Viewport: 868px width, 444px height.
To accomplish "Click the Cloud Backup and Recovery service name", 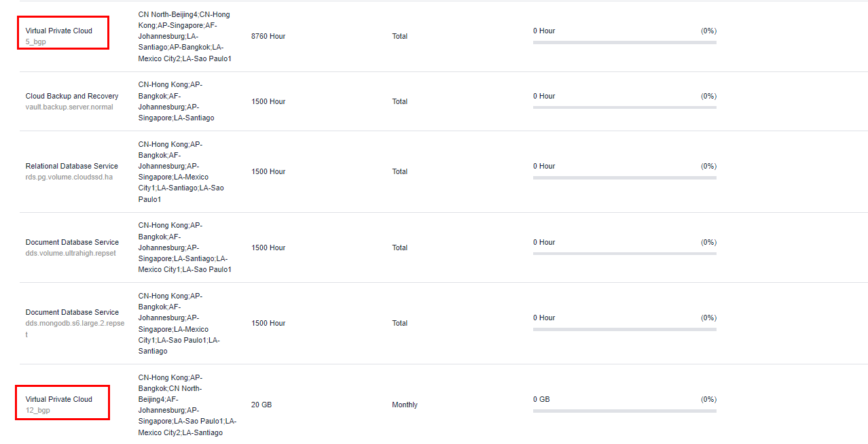I will coord(72,97).
